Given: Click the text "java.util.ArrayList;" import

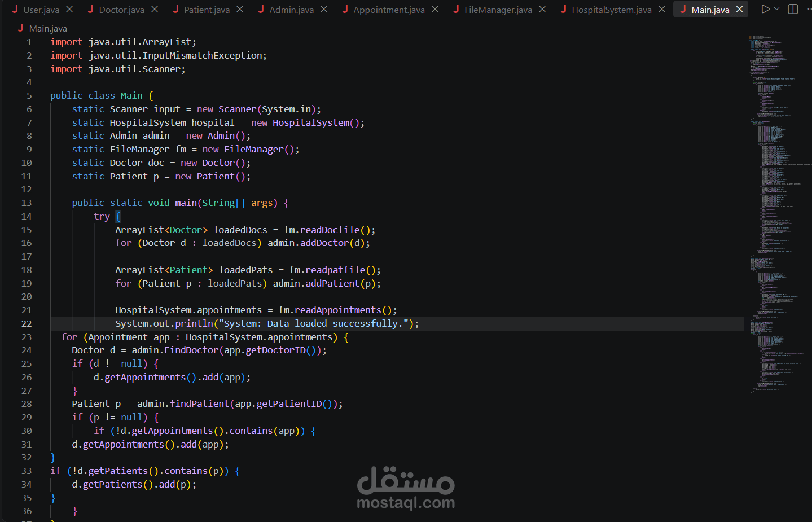Looking at the screenshot, I should (142, 42).
